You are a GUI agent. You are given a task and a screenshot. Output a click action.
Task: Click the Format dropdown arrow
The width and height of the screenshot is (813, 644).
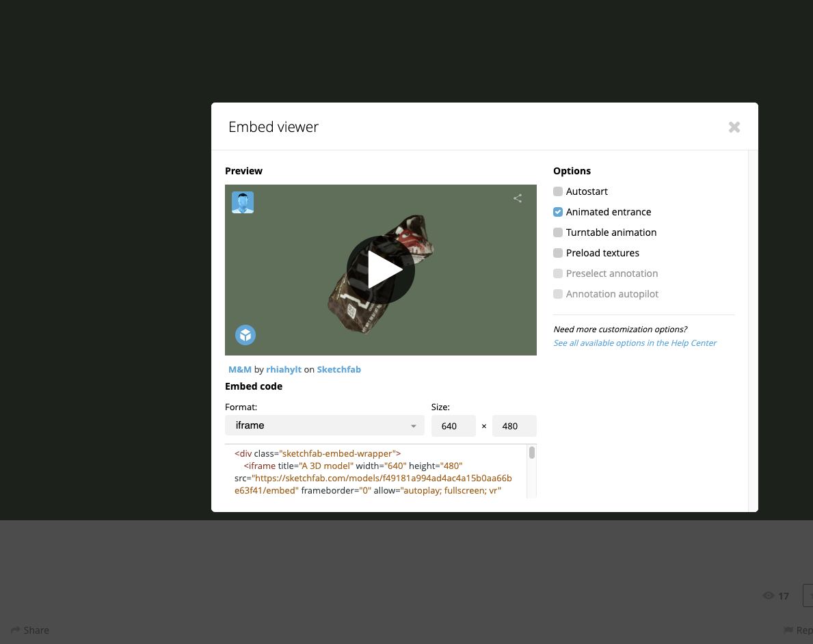[413, 427]
